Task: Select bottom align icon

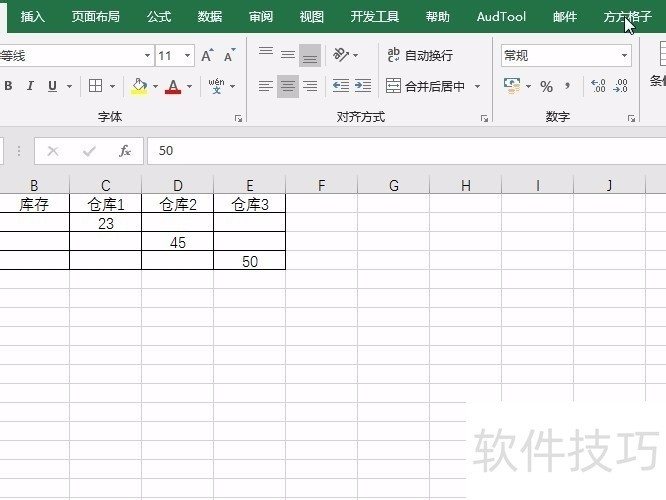Action: [310, 55]
